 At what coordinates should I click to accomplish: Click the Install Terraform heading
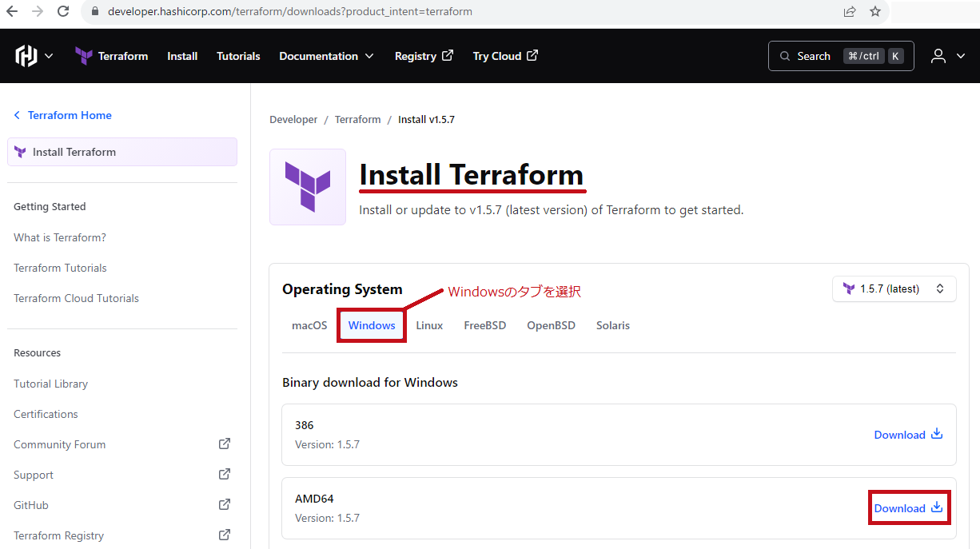[x=472, y=174]
